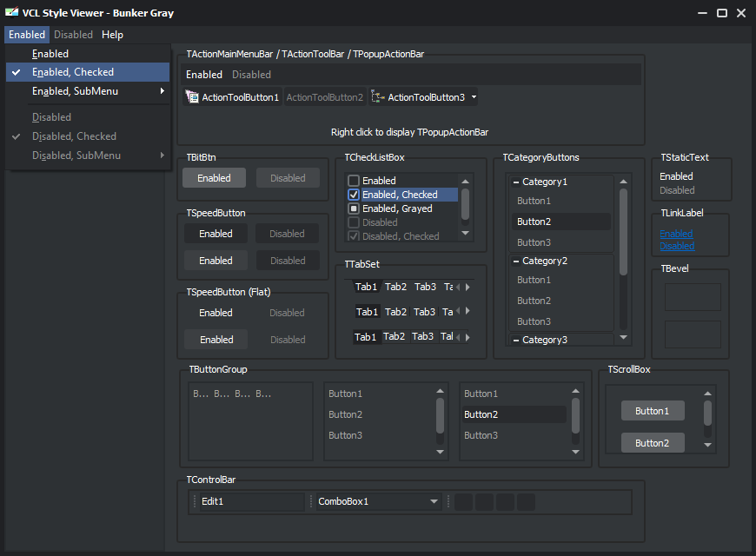
Task: Select Button2 in the right TButtonGroup list
Action: (x=514, y=414)
